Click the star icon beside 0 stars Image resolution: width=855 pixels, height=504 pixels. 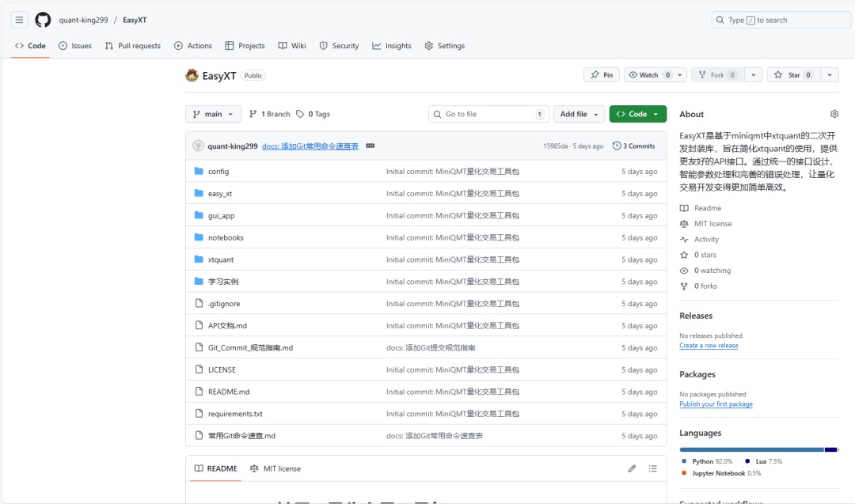coord(684,255)
